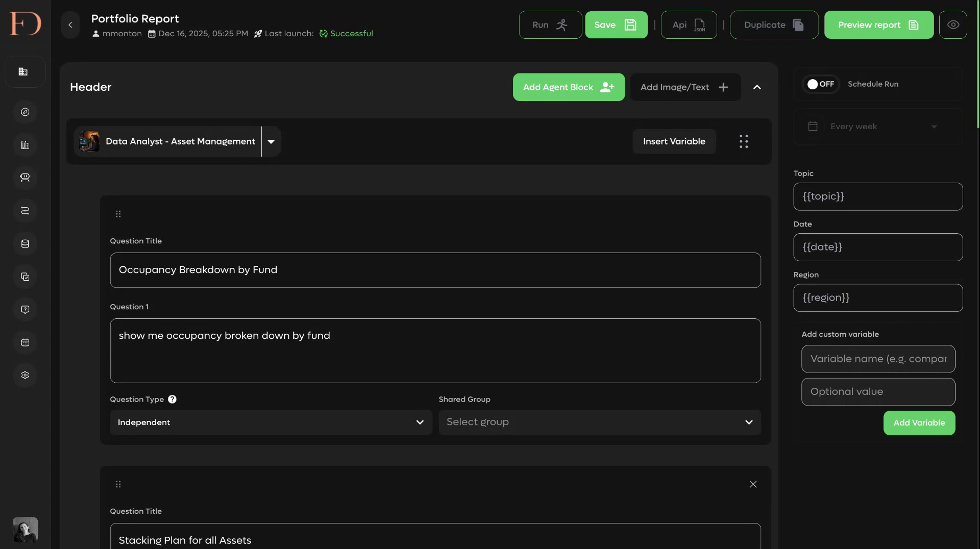Click the mmonton author name
The width and height of the screenshot is (980, 549).
click(122, 34)
